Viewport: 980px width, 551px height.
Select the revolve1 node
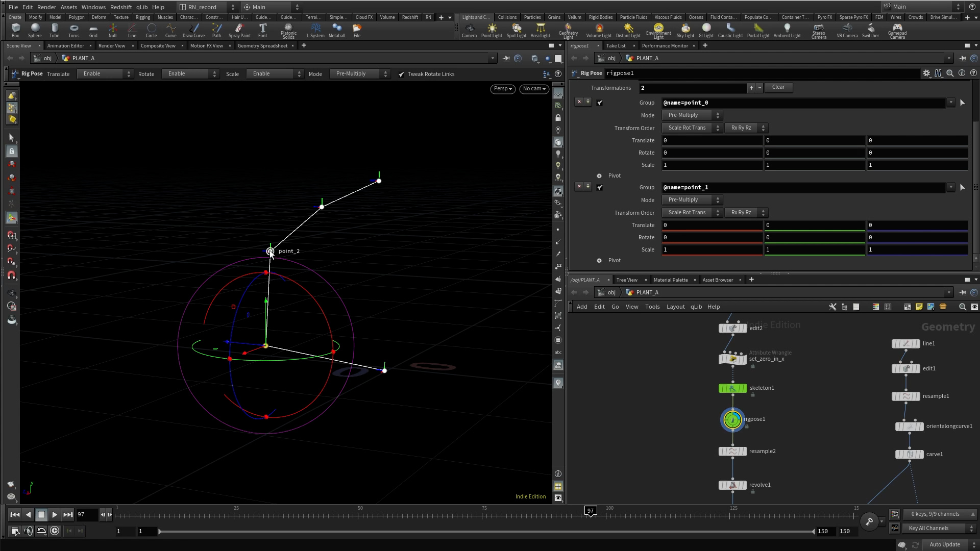click(x=732, y=485)
